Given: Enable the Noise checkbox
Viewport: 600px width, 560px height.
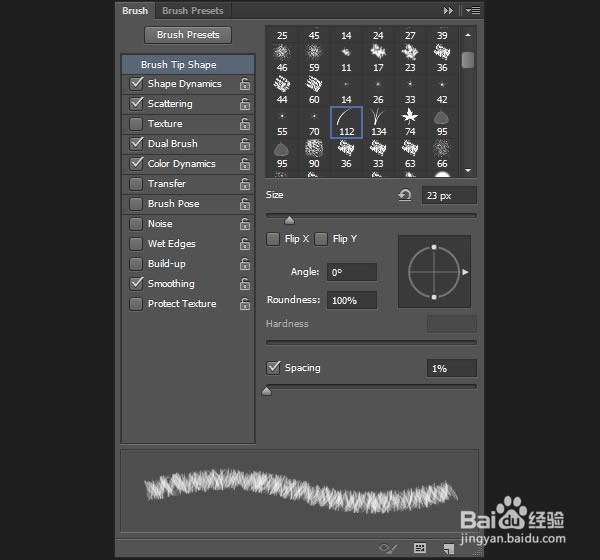Looking at the screenshot, I should click(x=136, y=224).
